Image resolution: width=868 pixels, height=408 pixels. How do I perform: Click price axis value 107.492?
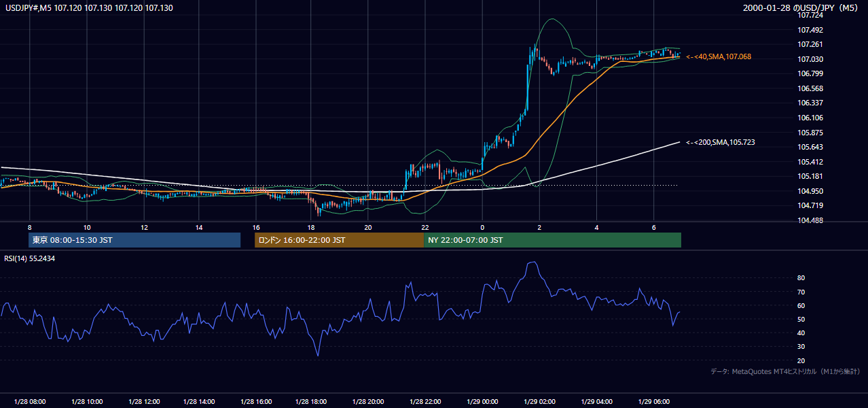pyautogui.click(x=810, y=30)
